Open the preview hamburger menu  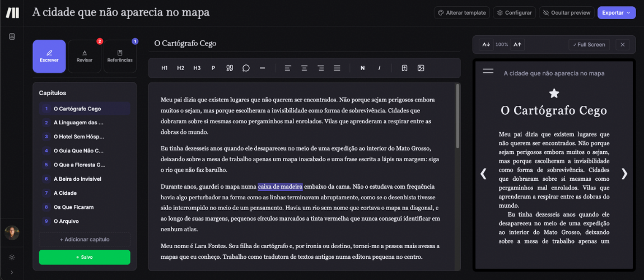[x=488, y=71]
